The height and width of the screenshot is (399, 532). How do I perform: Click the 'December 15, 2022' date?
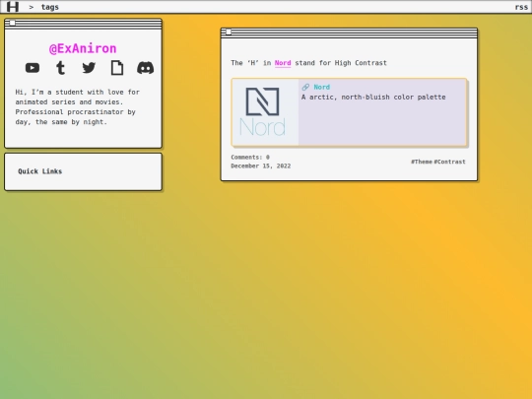260,166
